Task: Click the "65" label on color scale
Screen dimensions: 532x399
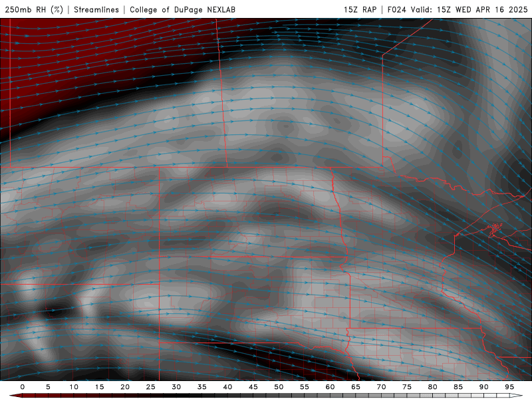Action: (356, 387)
